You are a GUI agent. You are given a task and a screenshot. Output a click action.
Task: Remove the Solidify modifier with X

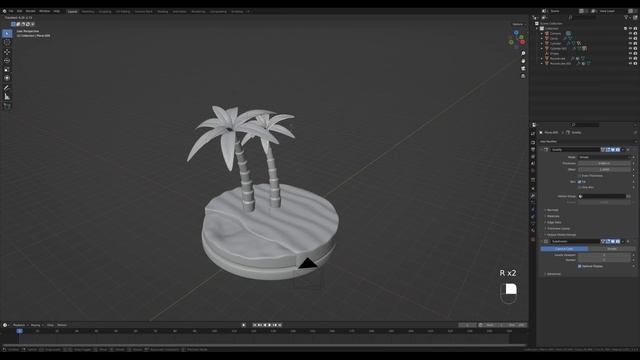[x=628, y=150]
